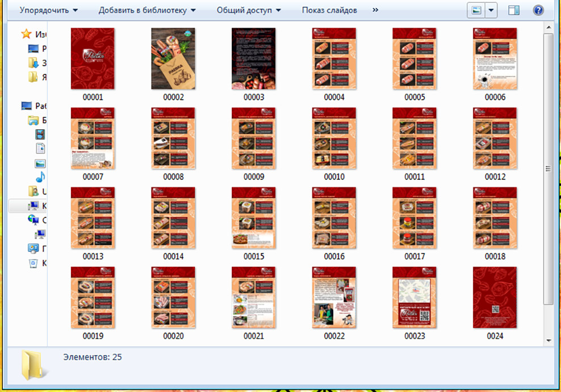Select thumbnail 00003 dark text page
561x392 pixels.
[254, 58]
